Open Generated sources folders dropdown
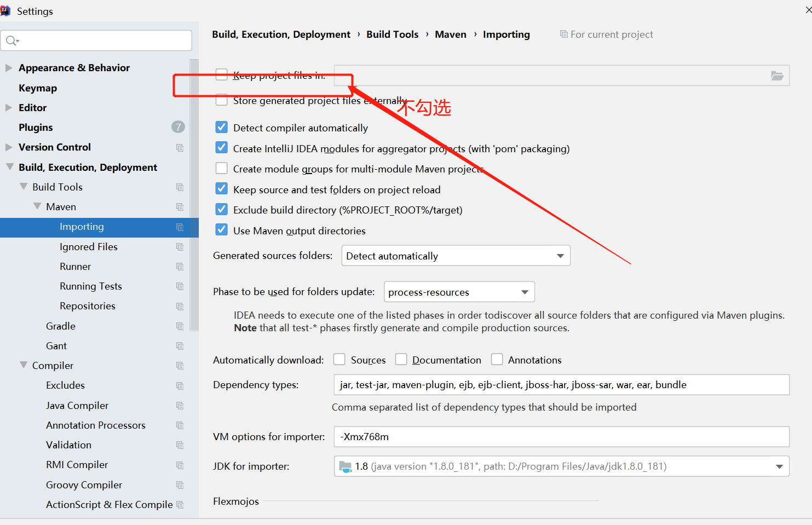The height and width of the screenshot is (525, 812). pyautogui.click(x=456, y=256)
